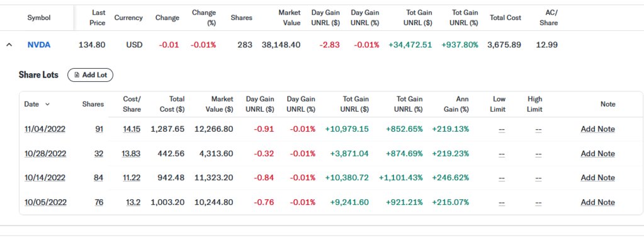Click the AC/Share column header
Viewport: 644px width, 237px height.
point(549,18)
